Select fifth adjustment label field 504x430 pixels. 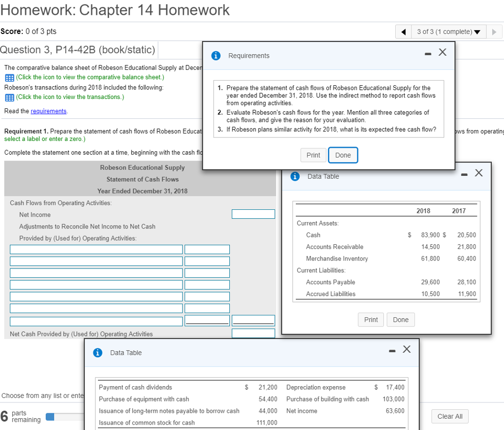tap(96, 297)
